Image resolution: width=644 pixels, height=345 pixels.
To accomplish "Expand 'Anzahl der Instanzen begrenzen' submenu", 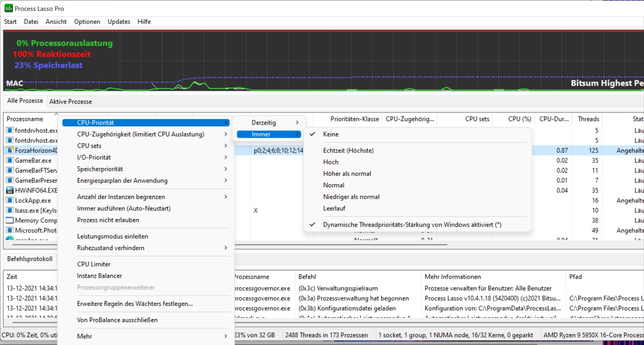I will (146, 197).
